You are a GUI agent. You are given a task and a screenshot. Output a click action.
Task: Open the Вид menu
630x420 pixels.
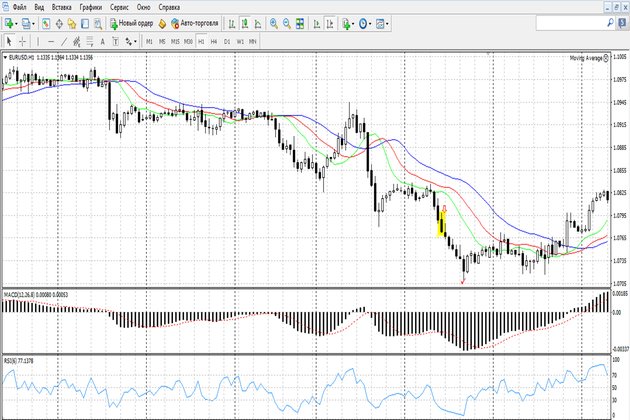click(x=39, y=7)
